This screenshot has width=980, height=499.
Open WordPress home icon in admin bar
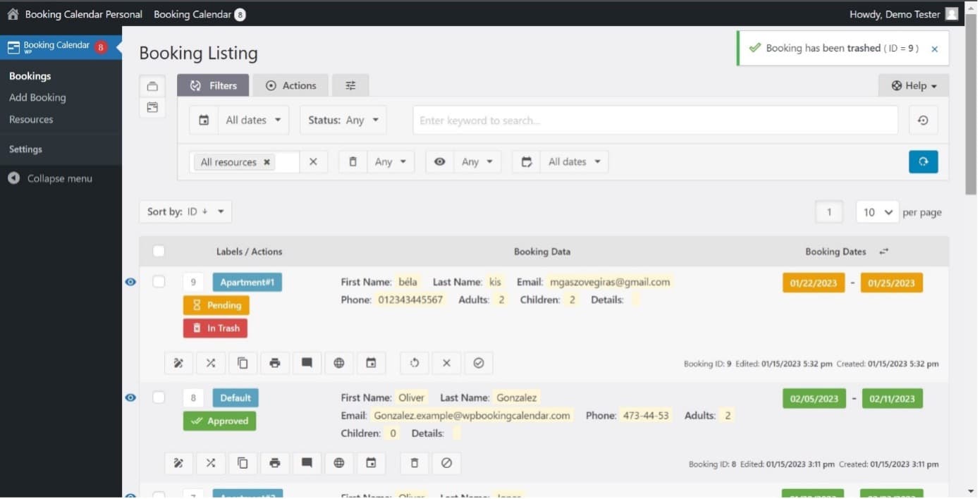pos(13,14)
